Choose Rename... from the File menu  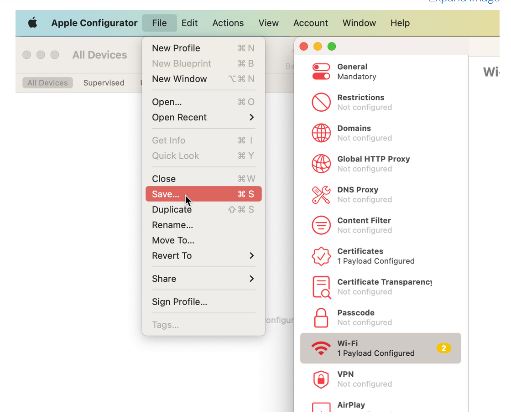pos(203,225)
